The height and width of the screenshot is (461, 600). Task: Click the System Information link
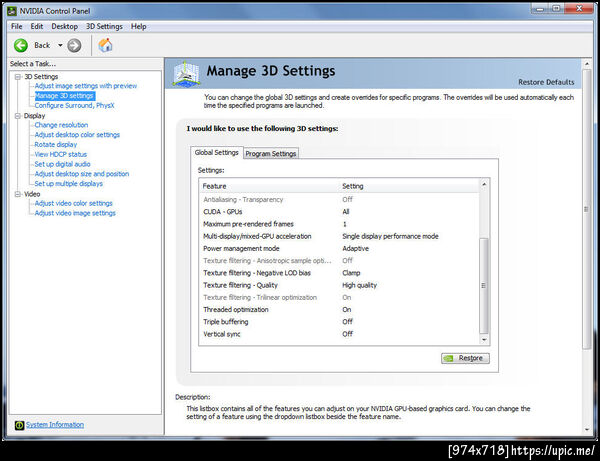click(x=55, y=425)
